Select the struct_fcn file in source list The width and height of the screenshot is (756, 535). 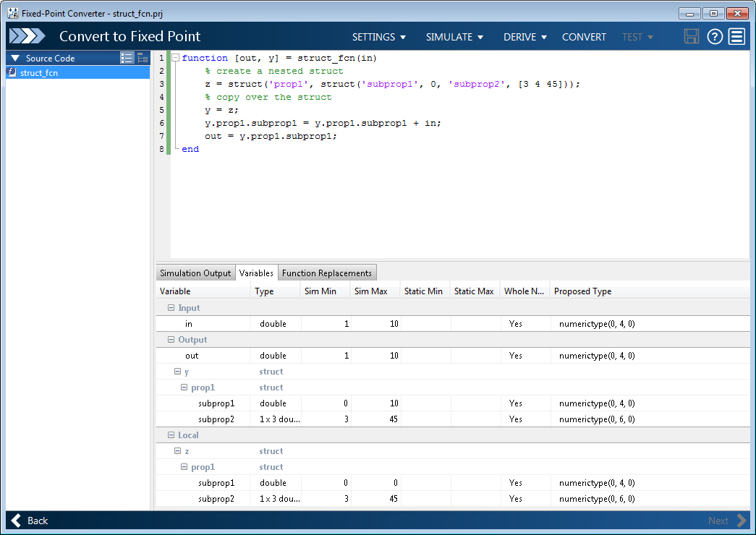[39, 72]
